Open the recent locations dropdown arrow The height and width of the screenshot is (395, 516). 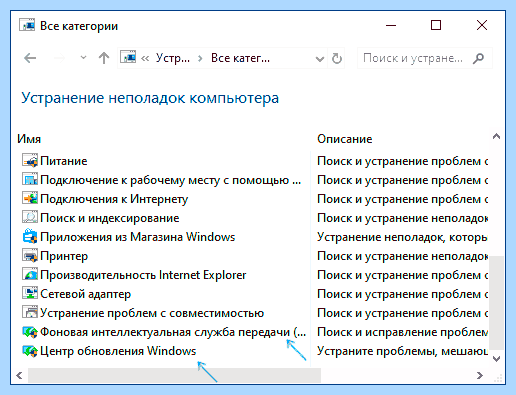(83, 58)
